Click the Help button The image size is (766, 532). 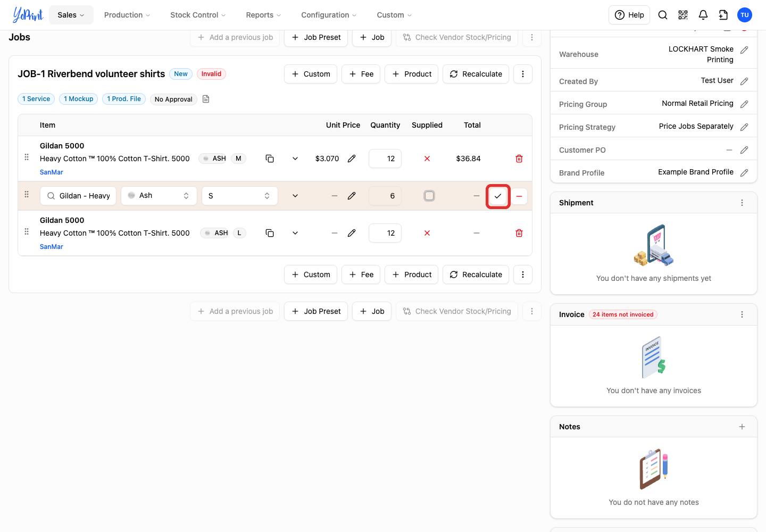(629, 15)
